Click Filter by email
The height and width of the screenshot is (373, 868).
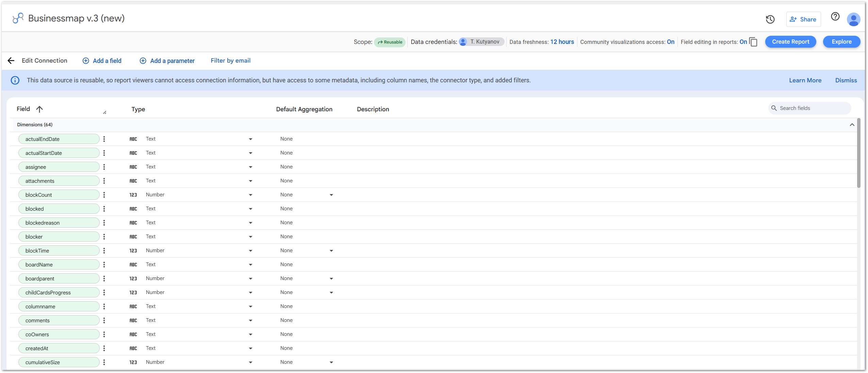(230, 61)
